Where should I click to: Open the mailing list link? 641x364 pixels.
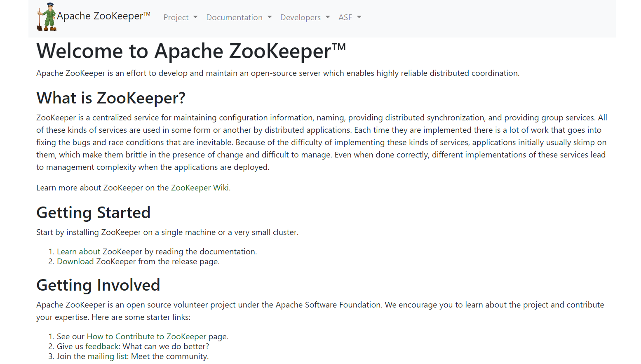click(x=107, y=356)
